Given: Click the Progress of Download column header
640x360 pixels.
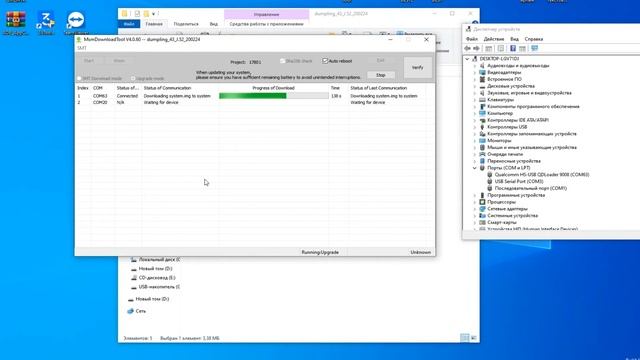Looking at the screenshot, I should tap(273, 88).
